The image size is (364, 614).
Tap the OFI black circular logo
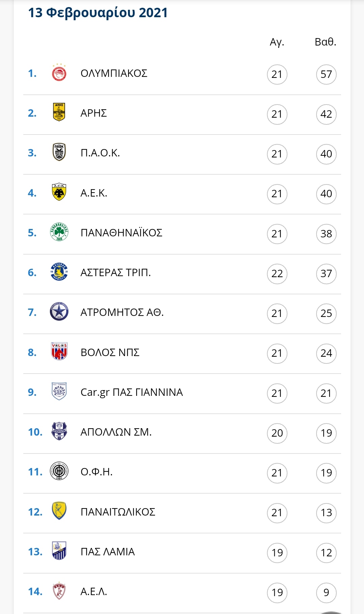click(x=59, y=471)
